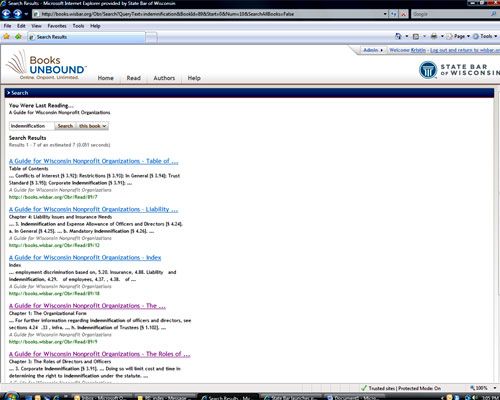Open the View menu
500x400 pixels.
pyautogui.click(x=36, y=26)
